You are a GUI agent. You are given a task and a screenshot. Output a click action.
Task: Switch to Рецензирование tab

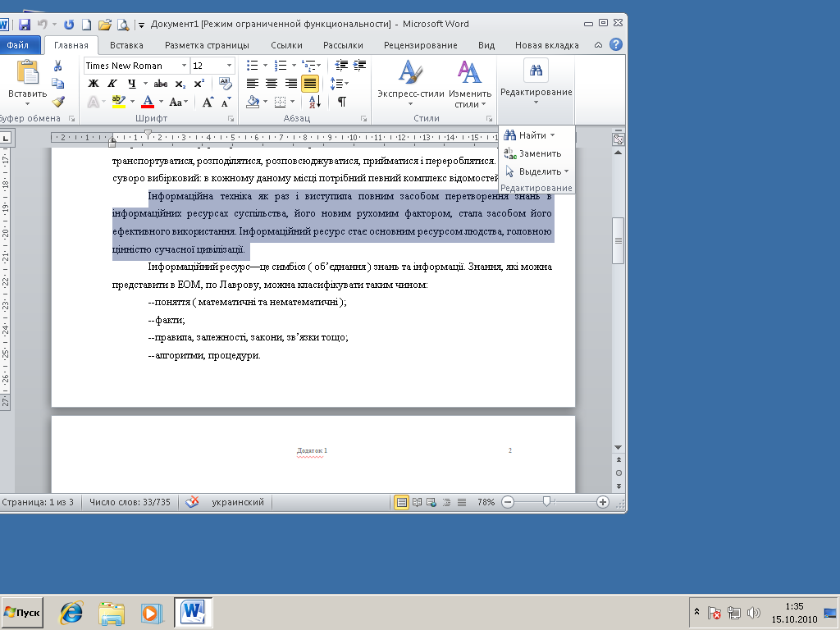[421, 45]
